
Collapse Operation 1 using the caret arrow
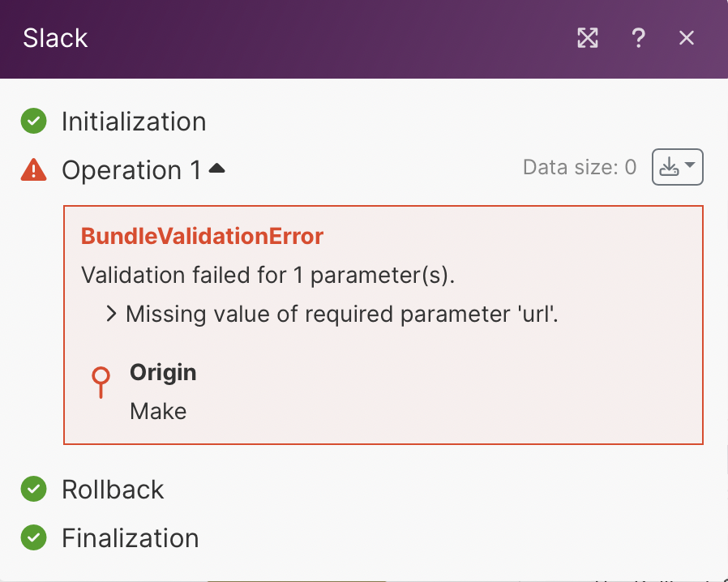(x=217, y=169)
